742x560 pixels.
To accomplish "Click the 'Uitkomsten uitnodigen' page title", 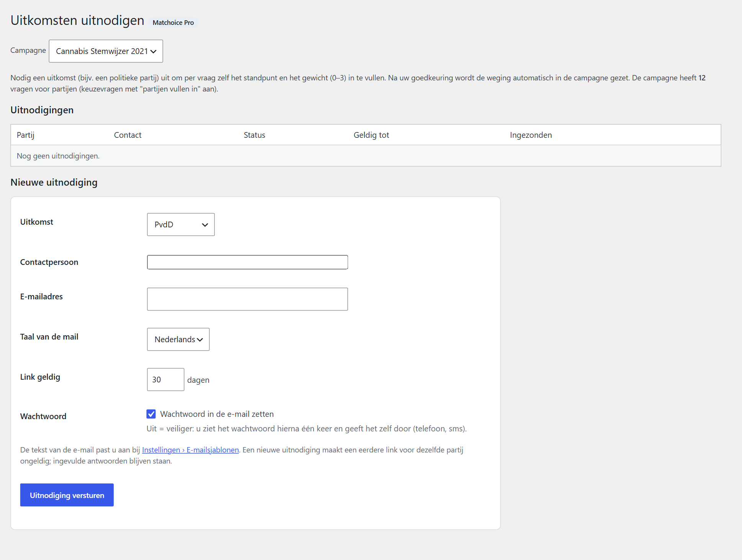I will [77, 20].
